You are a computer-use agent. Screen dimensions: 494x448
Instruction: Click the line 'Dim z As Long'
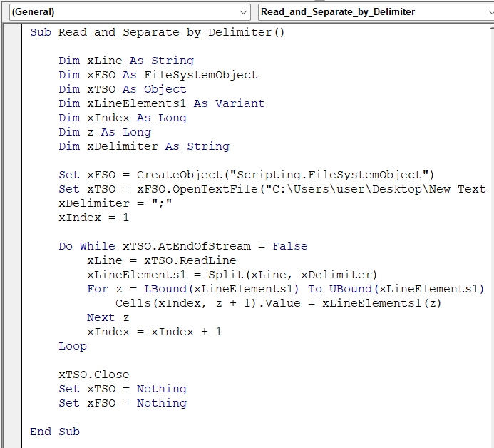105,132
